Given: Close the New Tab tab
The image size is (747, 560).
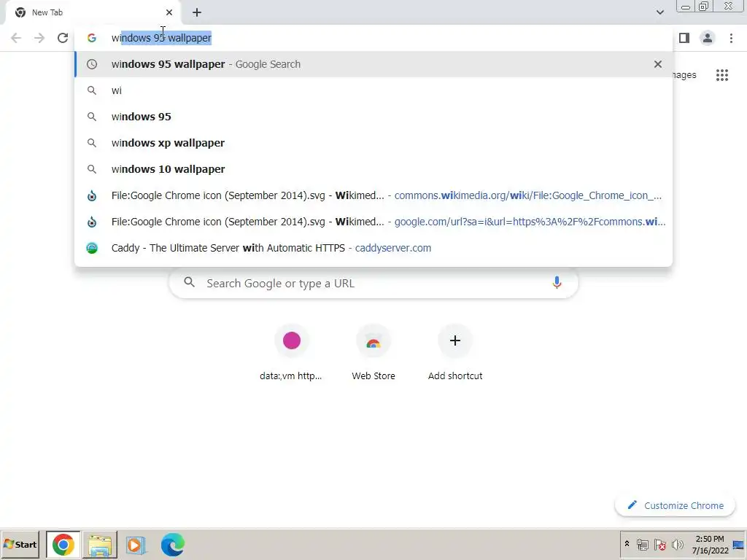Looking at the screenshot, I should (x=169, y=12).
